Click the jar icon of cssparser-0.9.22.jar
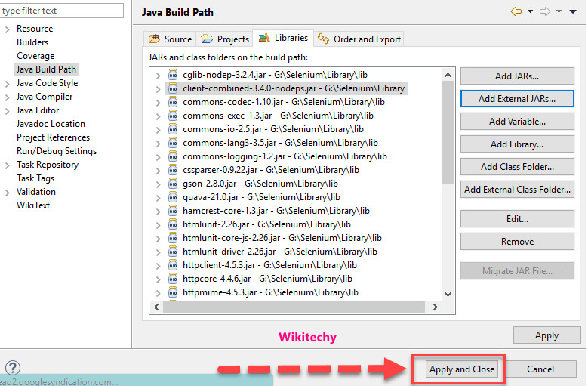This screenshot has width=588, height=386. pos(173,170)
